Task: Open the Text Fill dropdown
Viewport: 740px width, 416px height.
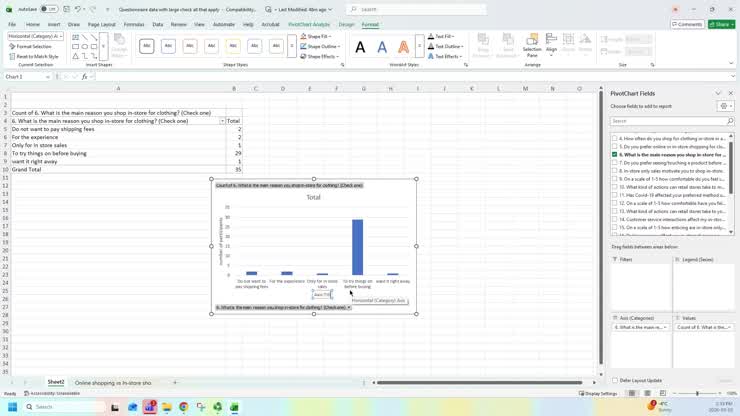Action: tap(441, 36)
